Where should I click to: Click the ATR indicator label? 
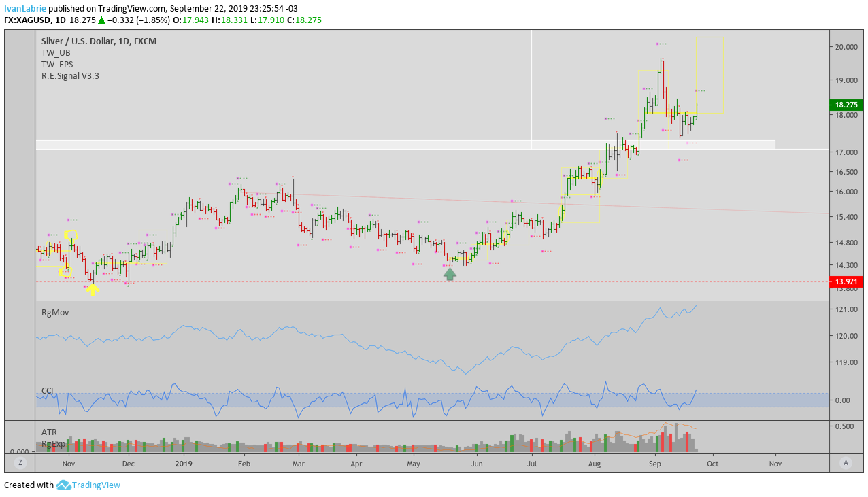49,432
